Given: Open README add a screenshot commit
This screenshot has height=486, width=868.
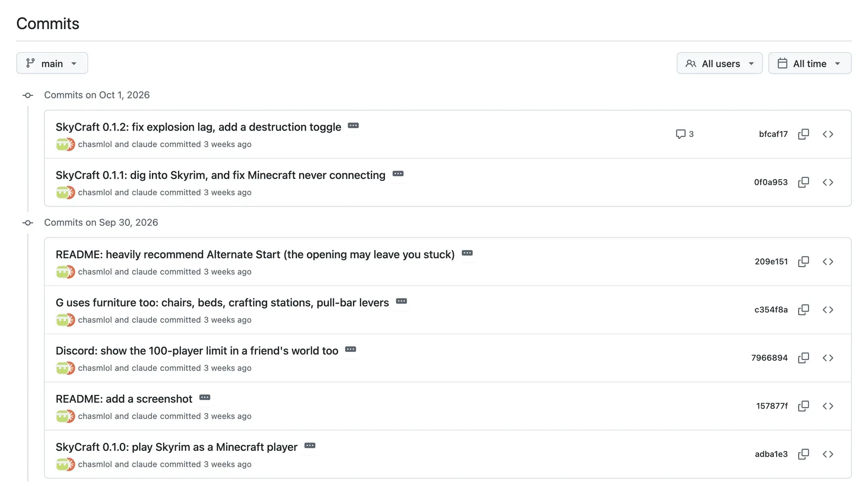Looking at the screenshot, I should click(124, 399).
